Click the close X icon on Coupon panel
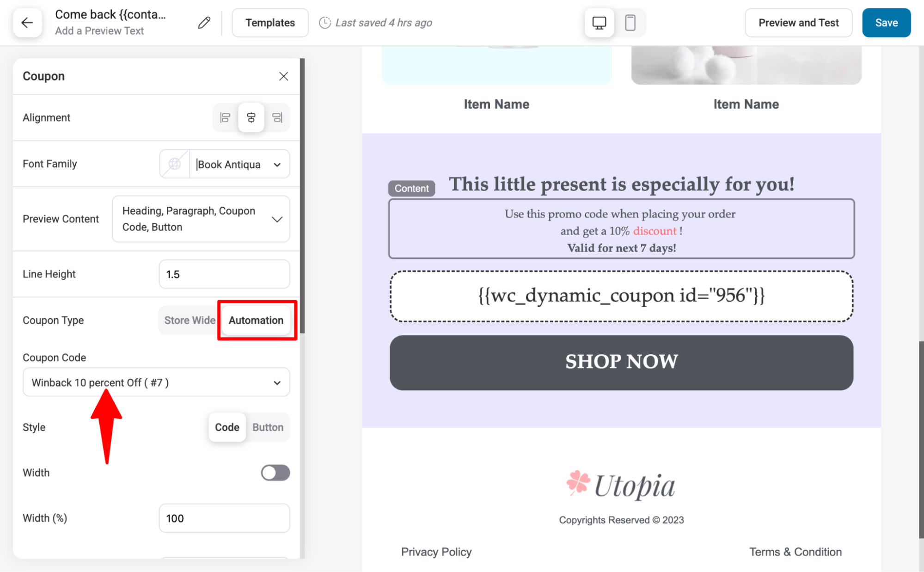This screenshot has height=572, width=924. pos(283,76)
